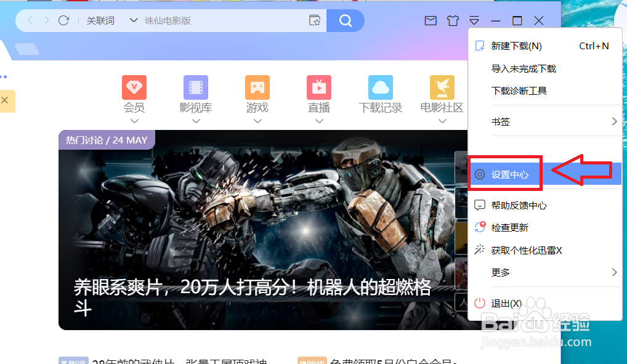Open the 影视库 movie library icon
The height and width of the screenshot is (364, 627).
(x=195, y=86)
